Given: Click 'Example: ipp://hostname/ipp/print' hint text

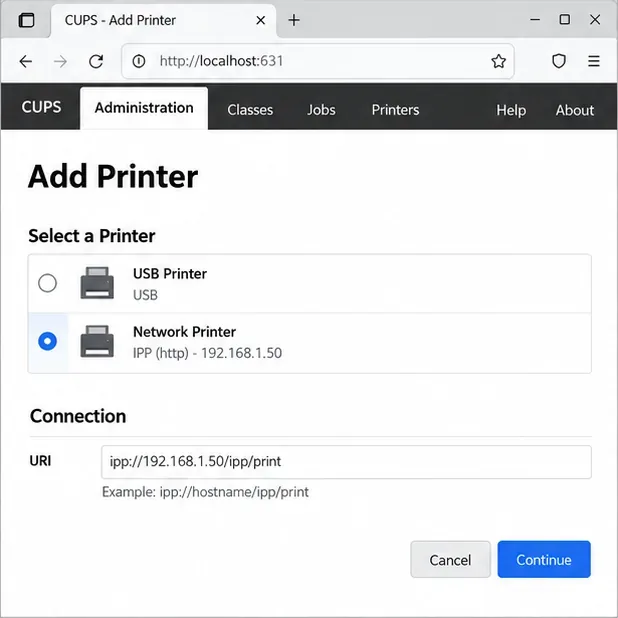Looking at the screenshot, I should point(205,492).
